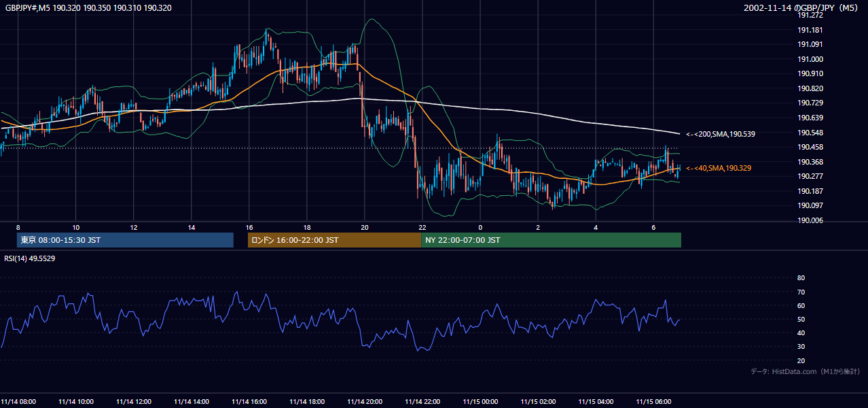Click price axis value 191.272
Viewport: 868px width, 408px height.
810,15
